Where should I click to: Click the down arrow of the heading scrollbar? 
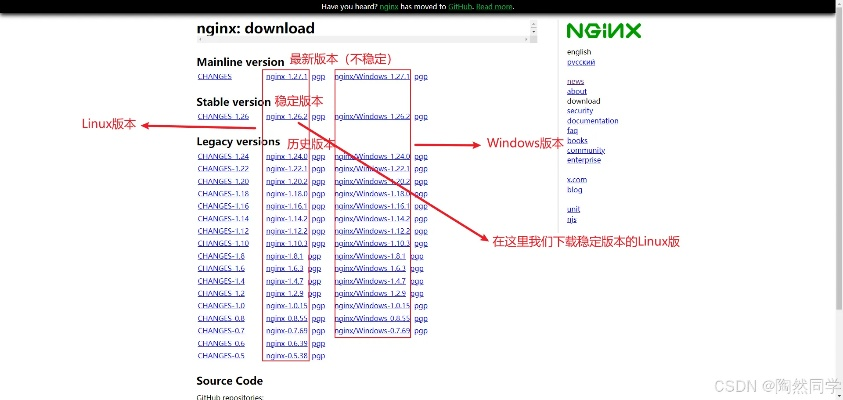[535, 31]
